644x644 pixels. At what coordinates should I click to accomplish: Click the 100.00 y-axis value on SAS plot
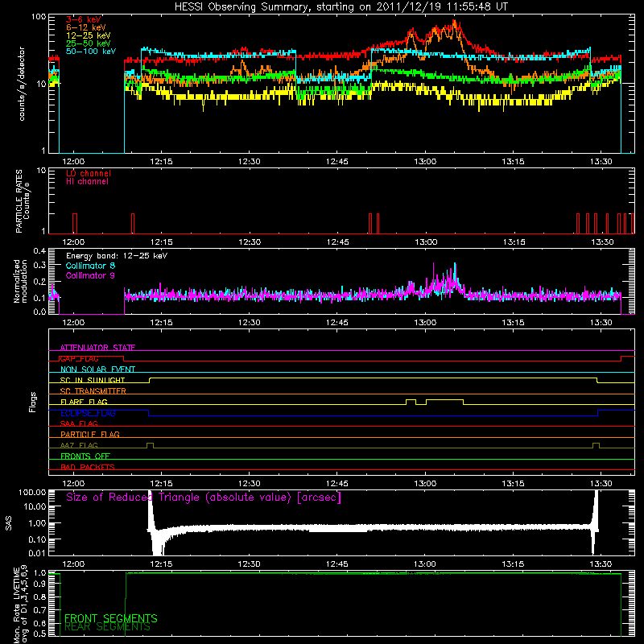[32, 492]
